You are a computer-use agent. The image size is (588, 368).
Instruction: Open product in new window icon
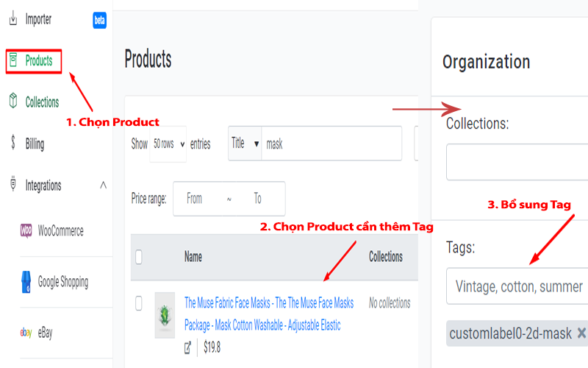[188, 347]
